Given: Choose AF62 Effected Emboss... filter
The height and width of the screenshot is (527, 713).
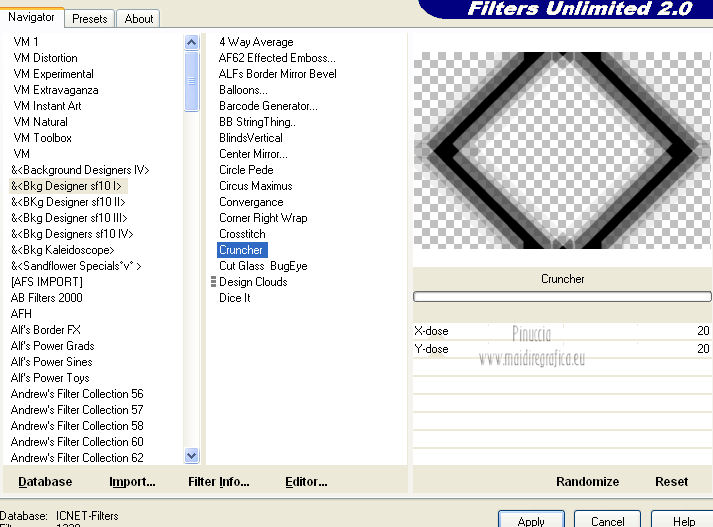Looking at the screenshot, I should (277, 58).
